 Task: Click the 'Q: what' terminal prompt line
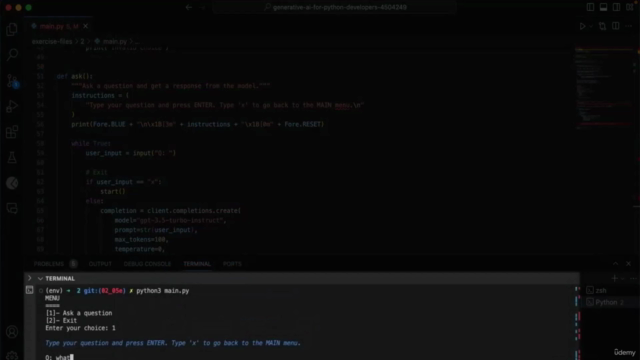(59, 357)
